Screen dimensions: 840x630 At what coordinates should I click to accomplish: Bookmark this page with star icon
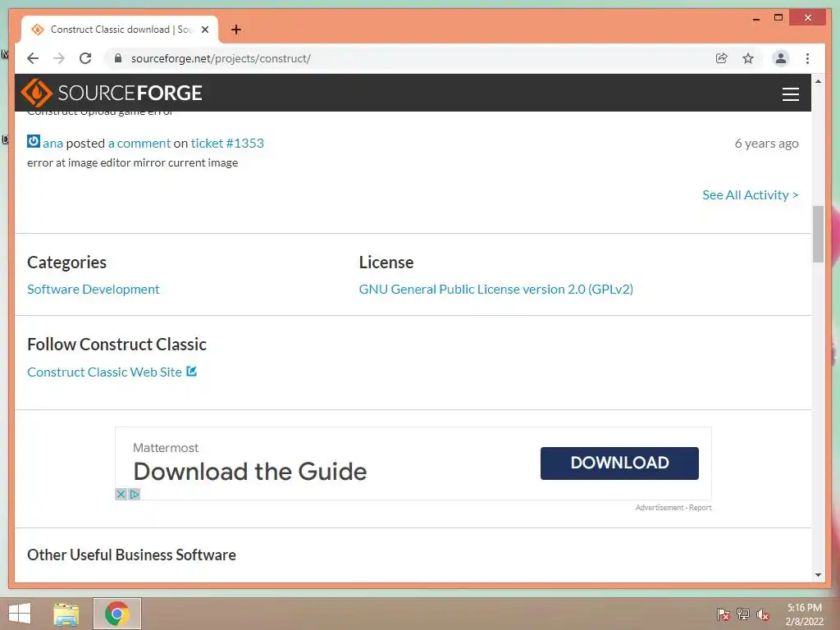[748, 58]
